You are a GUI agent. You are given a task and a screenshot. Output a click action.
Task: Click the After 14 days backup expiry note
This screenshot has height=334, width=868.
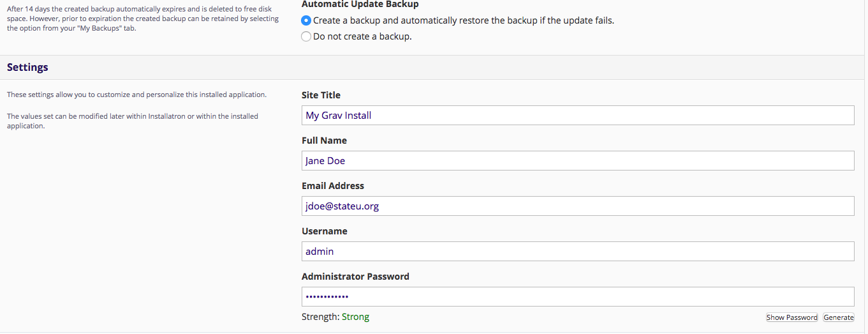tap(143, 19)
